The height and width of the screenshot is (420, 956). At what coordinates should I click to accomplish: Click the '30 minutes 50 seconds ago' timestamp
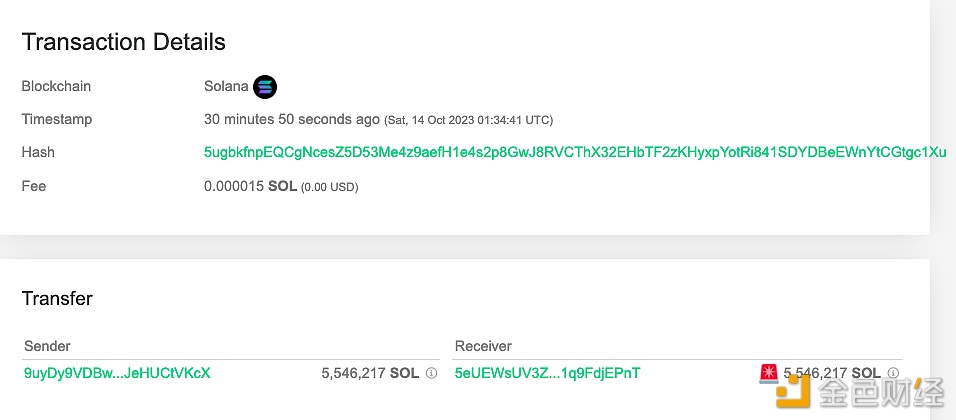click(291, 119)
